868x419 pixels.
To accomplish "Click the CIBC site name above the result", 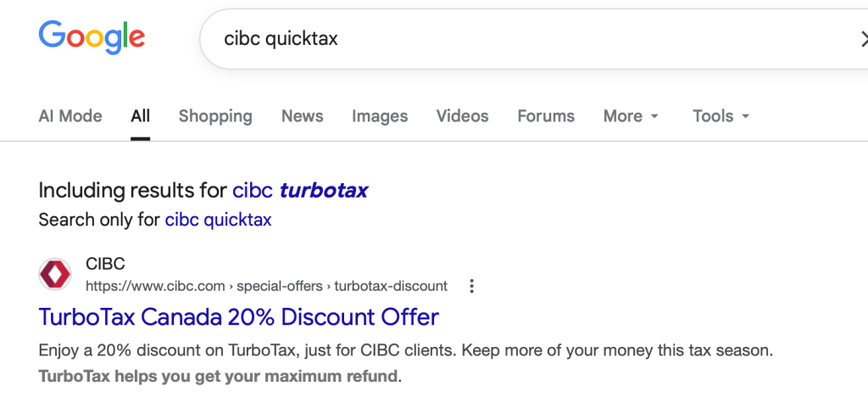I will [105, 265].
